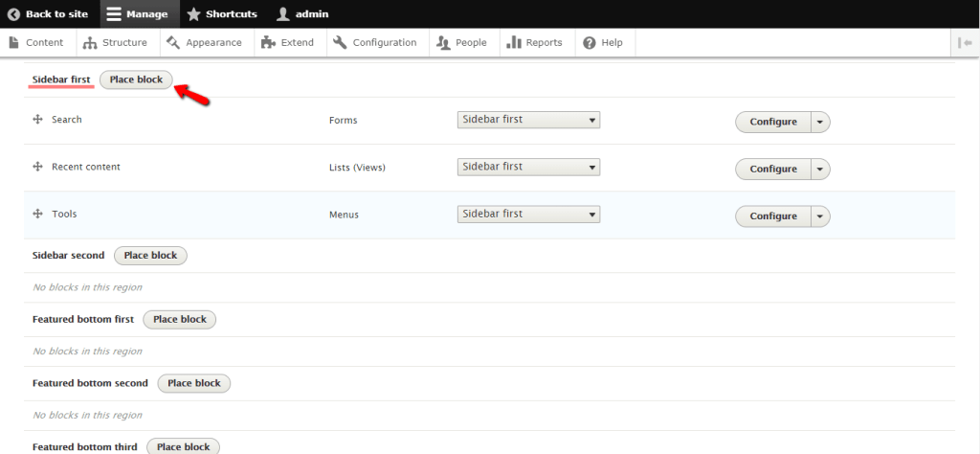Click the Manage hamburger icon
The image size is (980, 454).
tap(114, 13)
